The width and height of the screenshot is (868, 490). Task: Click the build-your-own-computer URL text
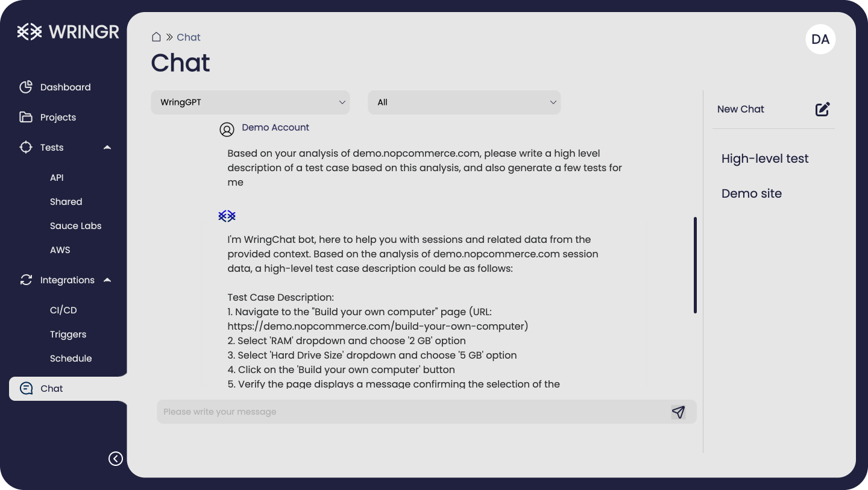coord(378,326)
